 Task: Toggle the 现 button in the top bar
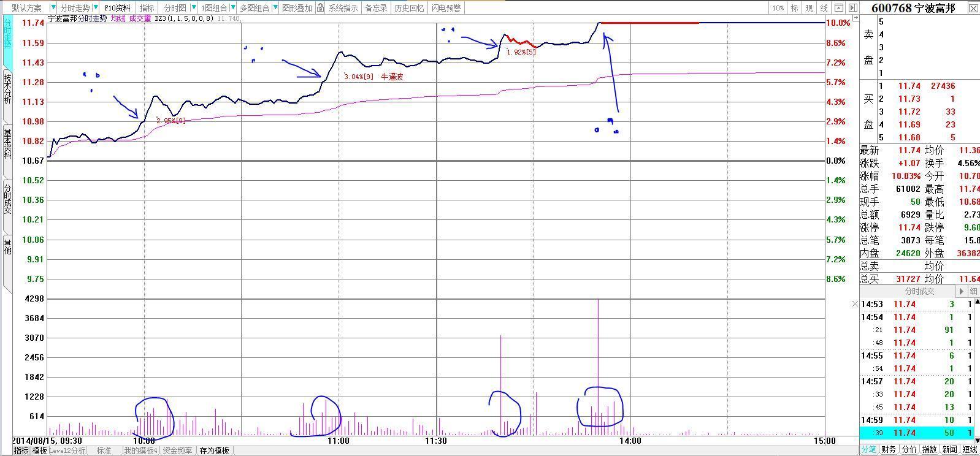[x=809, y=8]
